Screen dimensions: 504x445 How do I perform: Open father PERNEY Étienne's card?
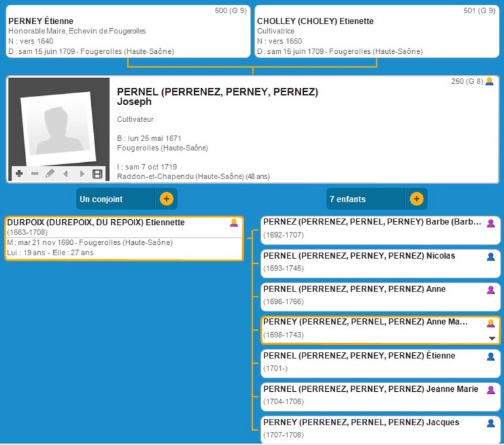click(128, 32)
